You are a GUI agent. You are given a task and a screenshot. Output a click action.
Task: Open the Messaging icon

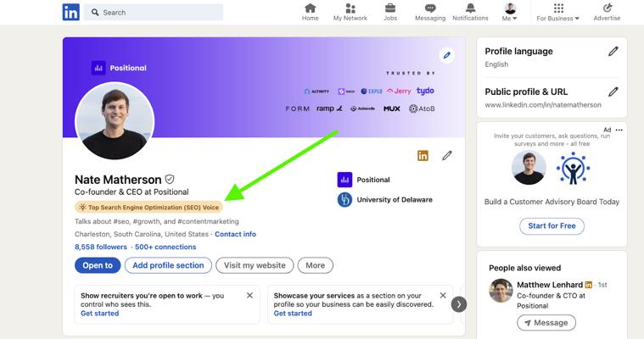[430, 8]
